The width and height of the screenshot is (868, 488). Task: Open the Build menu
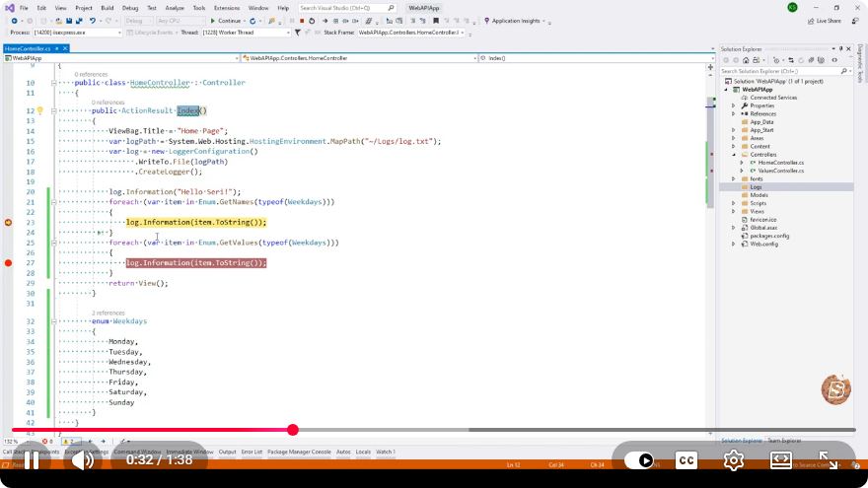(x=107, y=8)
